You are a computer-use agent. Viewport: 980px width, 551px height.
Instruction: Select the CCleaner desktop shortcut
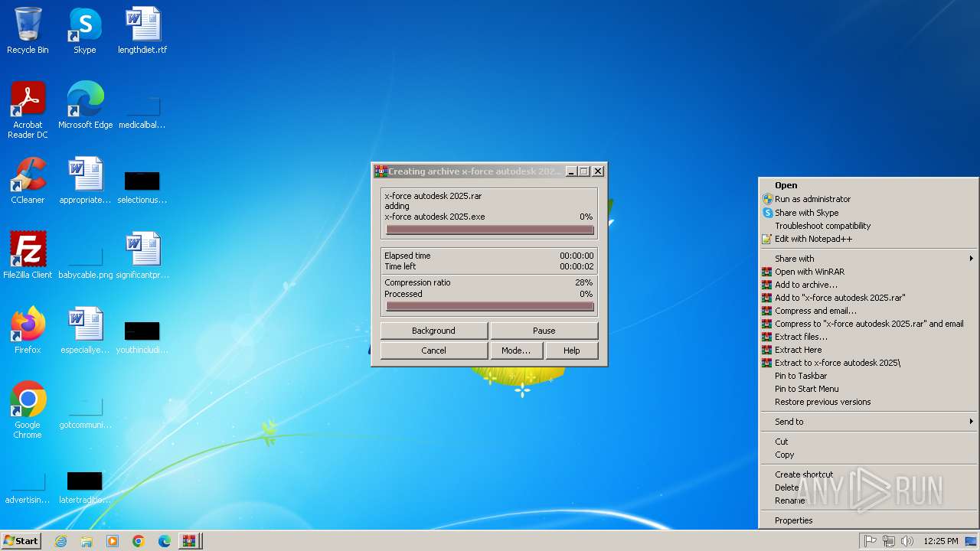point(28,181)
